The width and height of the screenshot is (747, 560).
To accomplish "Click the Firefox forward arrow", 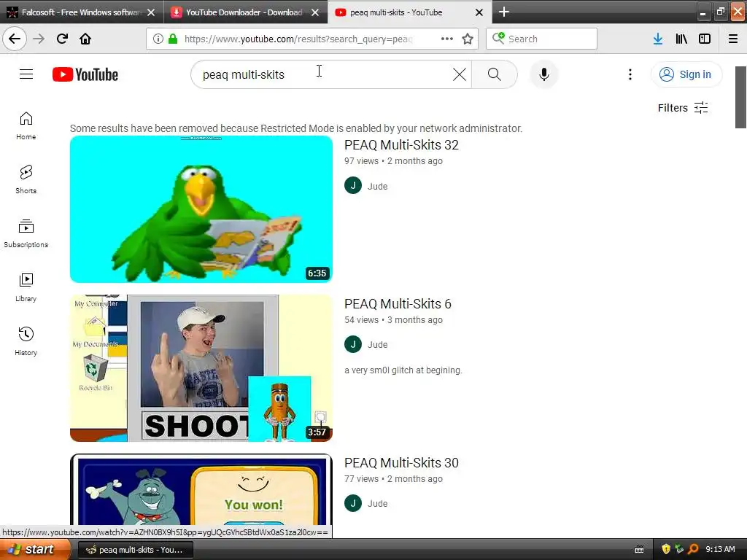I will pos(39,39).
